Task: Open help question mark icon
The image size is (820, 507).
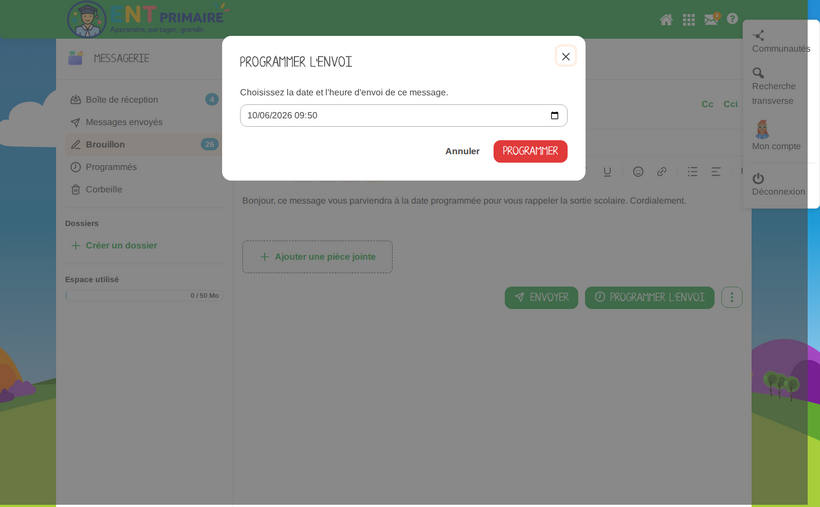Action: 732,19
